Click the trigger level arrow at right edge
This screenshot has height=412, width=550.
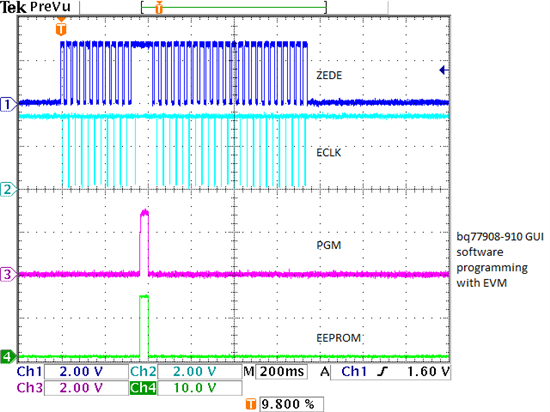tap(444, 70)
